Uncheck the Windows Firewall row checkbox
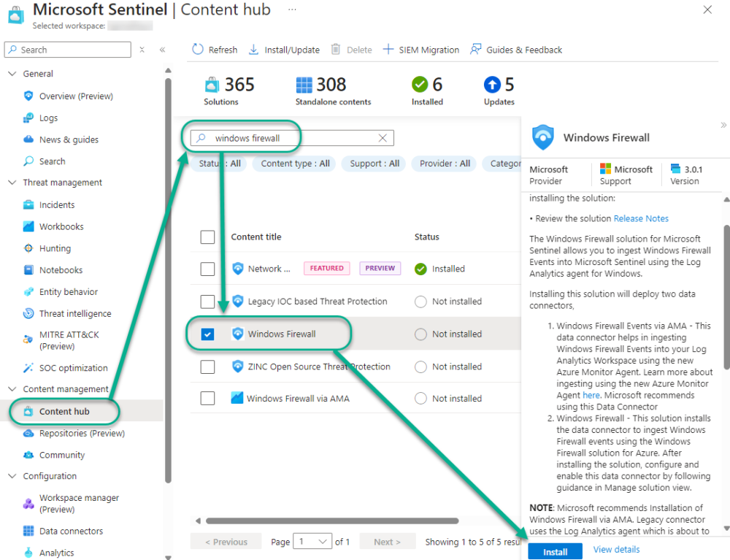Image resolution: width=730 pixels, height=560 pixels. click(207, 333)
